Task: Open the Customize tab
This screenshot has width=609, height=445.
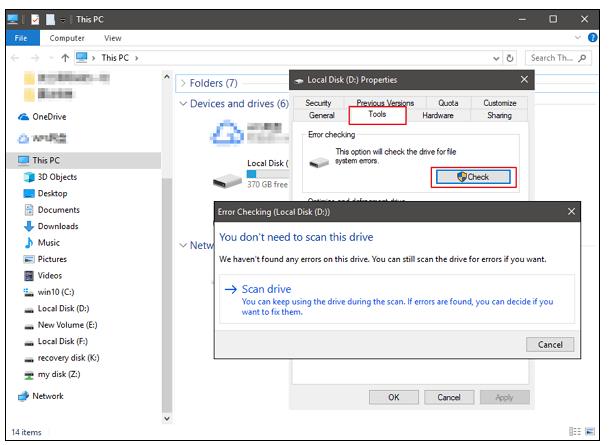Action: 499,103
